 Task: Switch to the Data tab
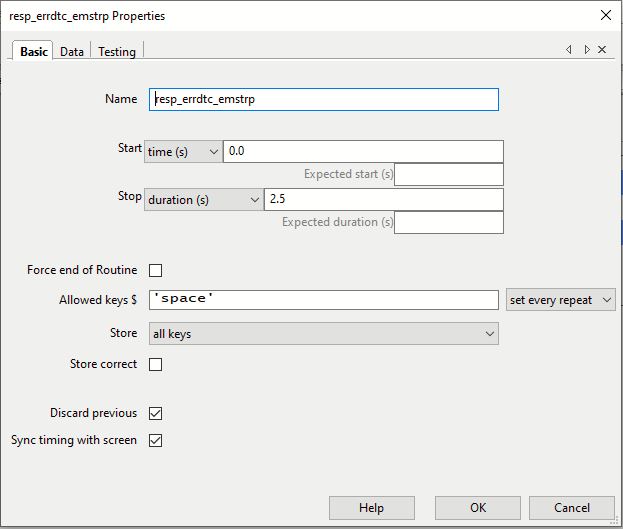coord(72,52)
